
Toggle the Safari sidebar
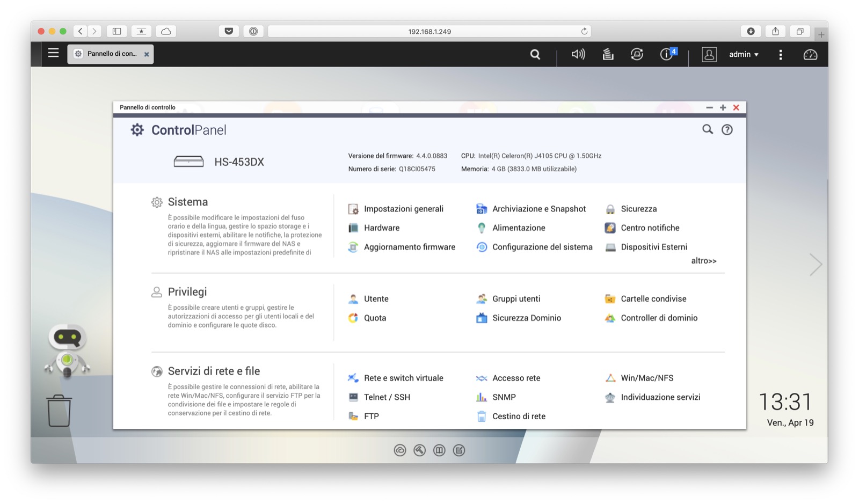click(x=117, y=31)
